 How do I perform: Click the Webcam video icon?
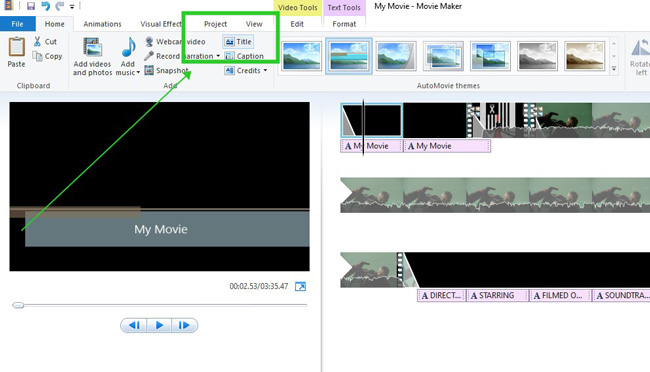149,41
